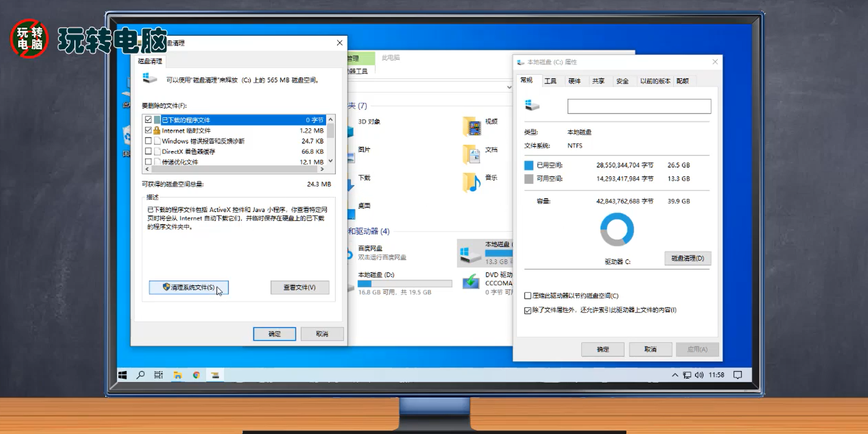This screenshot has height=434, width=868.
Task: Switch to 以前的版本 tab in Properties
Action: (x=655, y=81)
